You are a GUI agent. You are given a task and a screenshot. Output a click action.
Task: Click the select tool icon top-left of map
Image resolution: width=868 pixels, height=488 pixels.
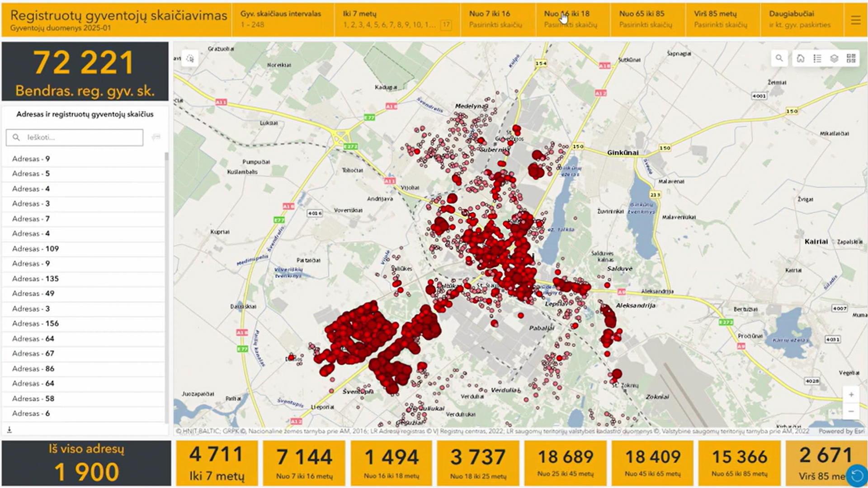pyautogui.click(x=190, y=59)
